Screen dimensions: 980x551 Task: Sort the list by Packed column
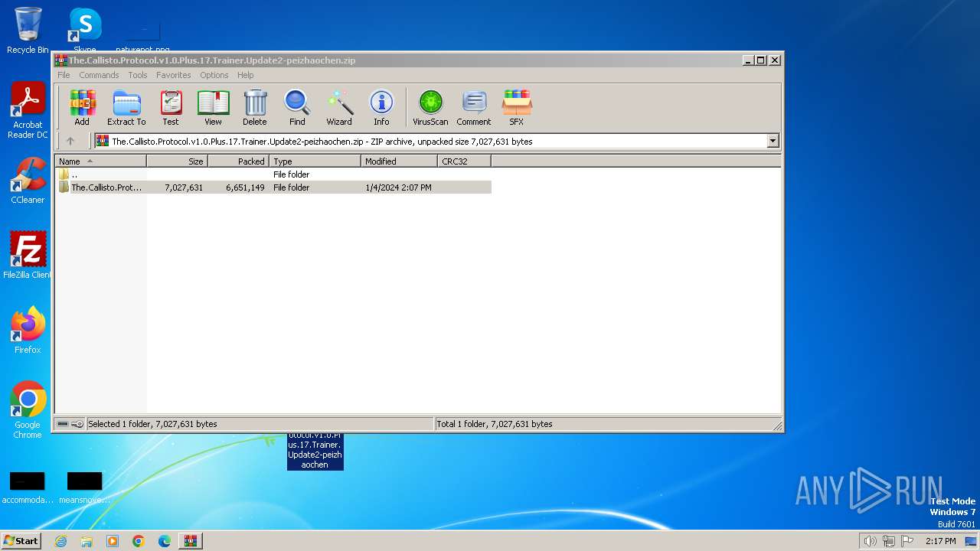[238, 161]
